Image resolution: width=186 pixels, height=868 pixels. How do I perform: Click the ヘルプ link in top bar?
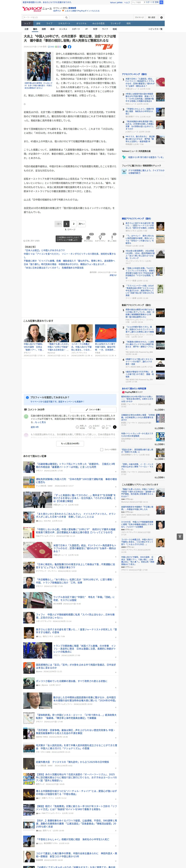[127, 2]
